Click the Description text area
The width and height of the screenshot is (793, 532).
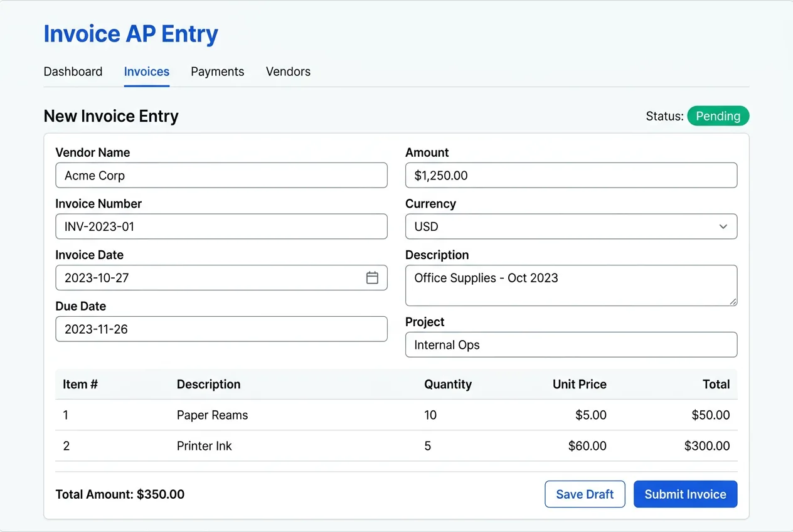(x=571, y=285)
